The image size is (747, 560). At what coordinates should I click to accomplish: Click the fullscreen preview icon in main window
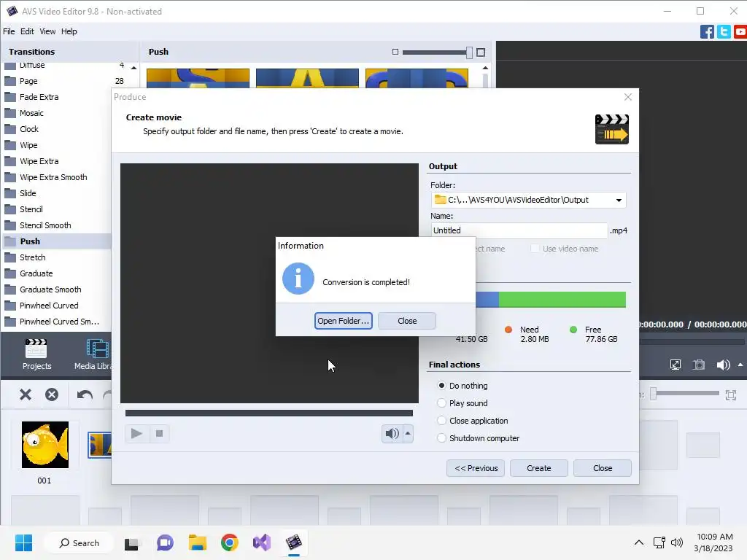(x=676, y=365)
